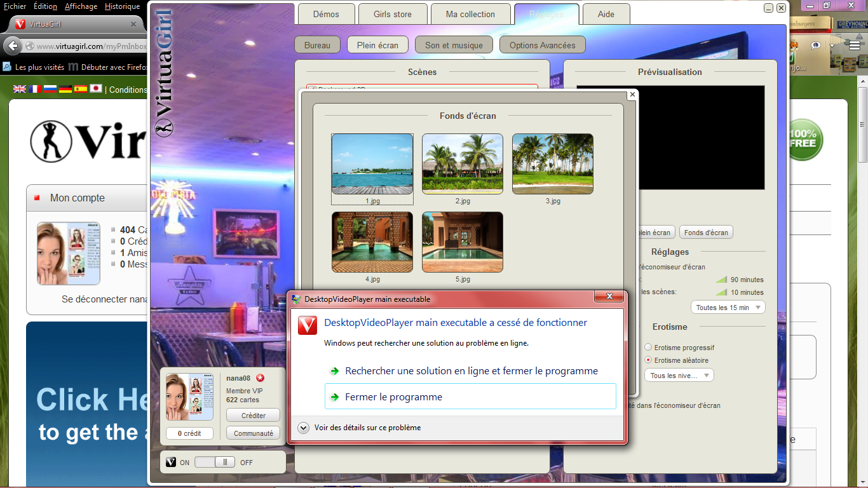
Task: Click red V icon in error dialog
Action: [x=308, y=325]
